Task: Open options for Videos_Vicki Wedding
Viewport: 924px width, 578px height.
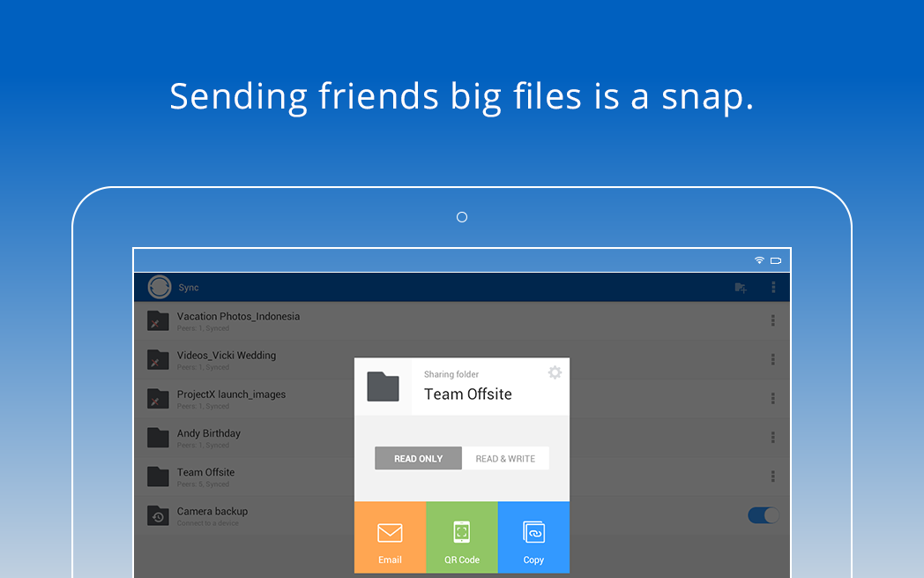Action: (773, 359)
